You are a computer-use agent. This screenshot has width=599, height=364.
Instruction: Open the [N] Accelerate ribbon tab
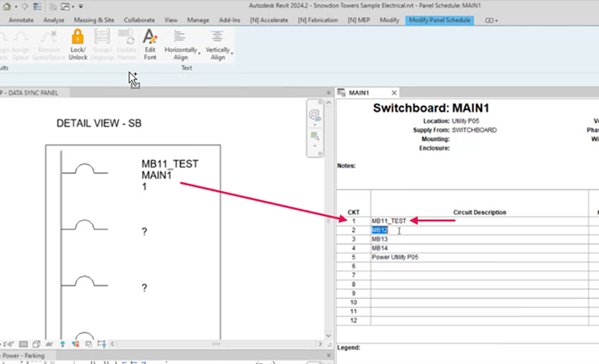point(269,20)
